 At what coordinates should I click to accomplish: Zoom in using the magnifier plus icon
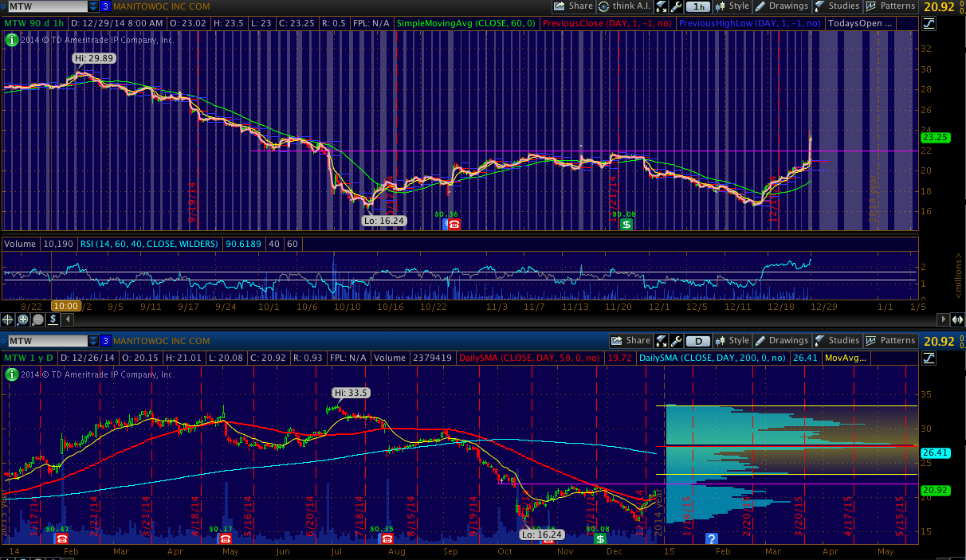point(22,319)
